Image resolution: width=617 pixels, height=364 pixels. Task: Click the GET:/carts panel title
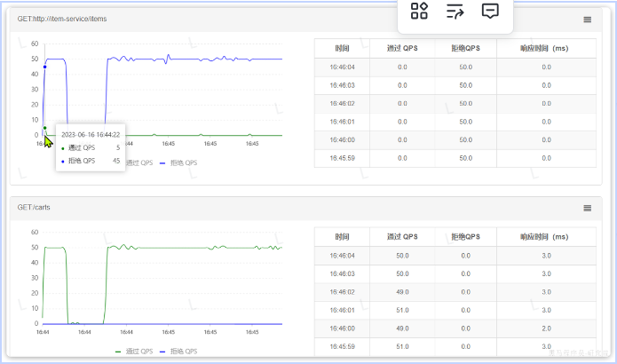[x=34, y=208]
